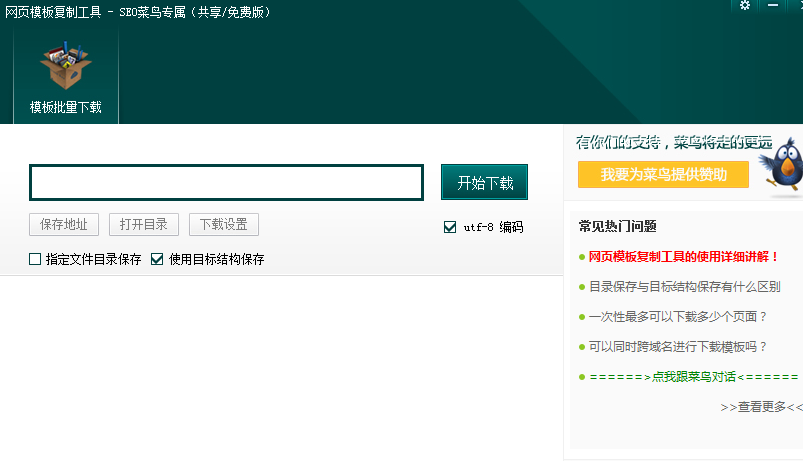Click the 我要为菜鸟提供赞助 sponsor button
Viewport: 803px width, 461px height.
663,175
